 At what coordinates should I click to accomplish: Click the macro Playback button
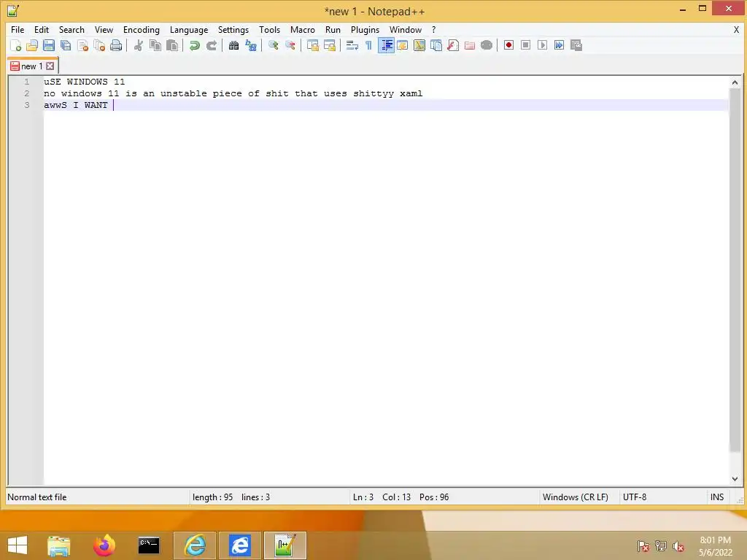(542, 45)
